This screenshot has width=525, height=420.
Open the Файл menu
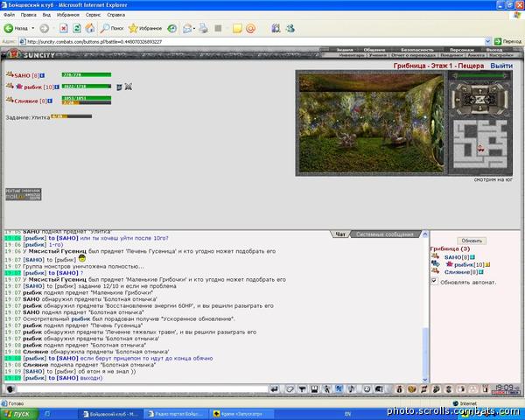pos(9,15)
